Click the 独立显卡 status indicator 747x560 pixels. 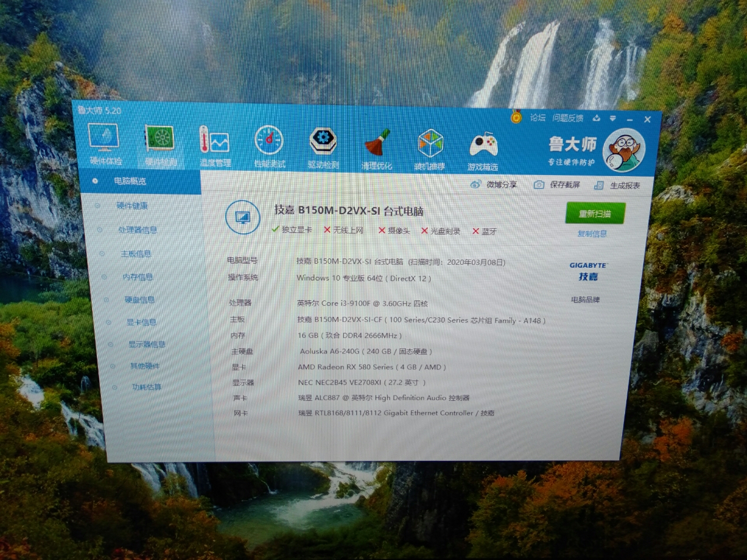(x=292, y=229)
